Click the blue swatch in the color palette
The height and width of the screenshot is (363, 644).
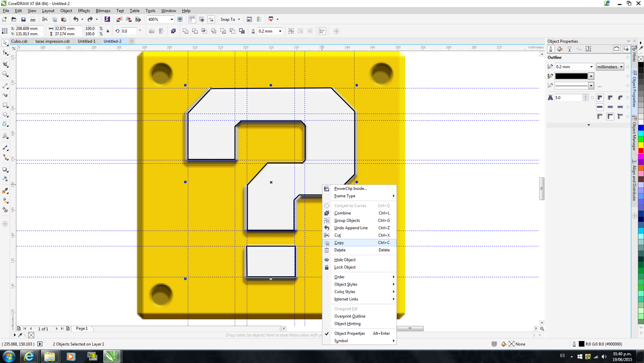641,128
